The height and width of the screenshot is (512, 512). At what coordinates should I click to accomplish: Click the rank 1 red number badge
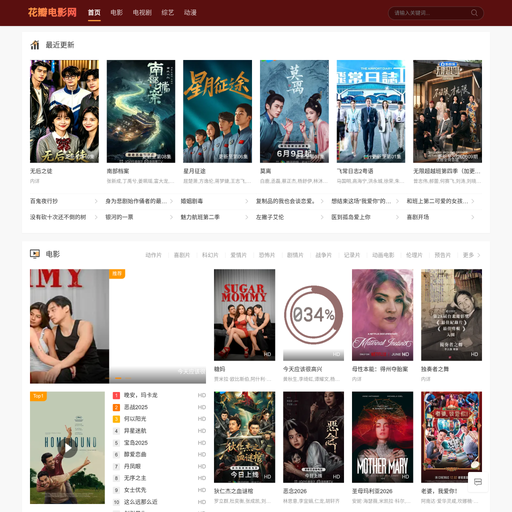116,395
